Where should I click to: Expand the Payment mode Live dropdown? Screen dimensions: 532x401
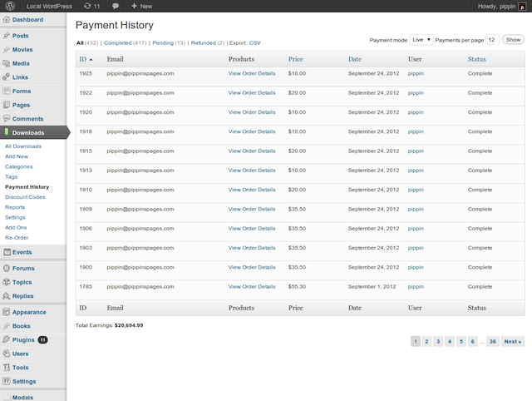[x=421, y=40]
